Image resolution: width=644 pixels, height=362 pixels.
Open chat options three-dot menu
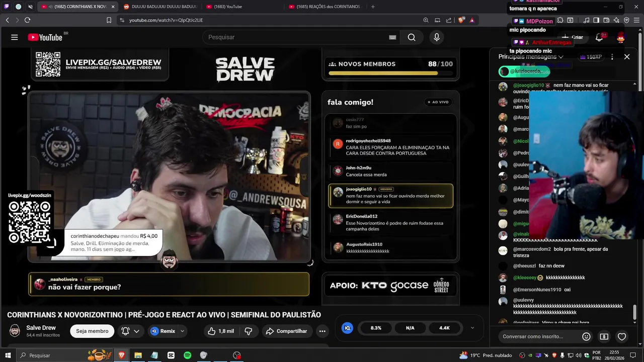[612, 57]
